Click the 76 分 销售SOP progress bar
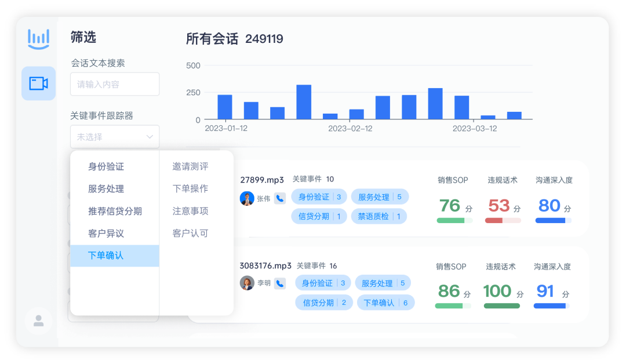This screenshot has height=364, width=626. (x=455, y=220)
